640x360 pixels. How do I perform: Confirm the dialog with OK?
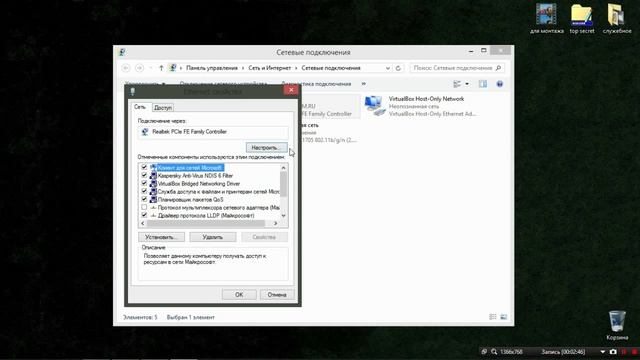239,295
